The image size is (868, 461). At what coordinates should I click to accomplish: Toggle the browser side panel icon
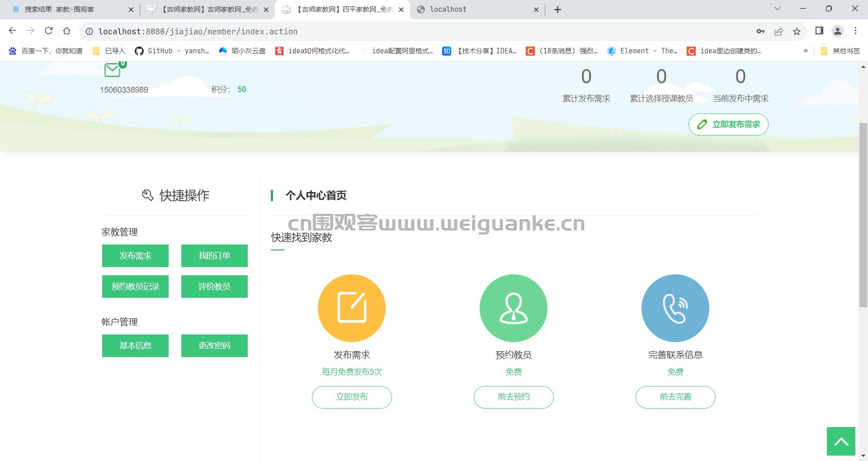(819, 31)
